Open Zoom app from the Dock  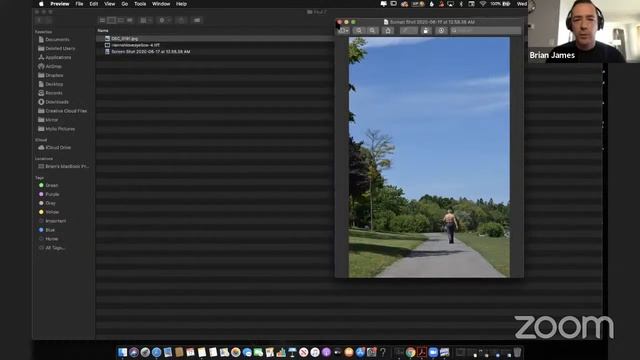point(433,352)
